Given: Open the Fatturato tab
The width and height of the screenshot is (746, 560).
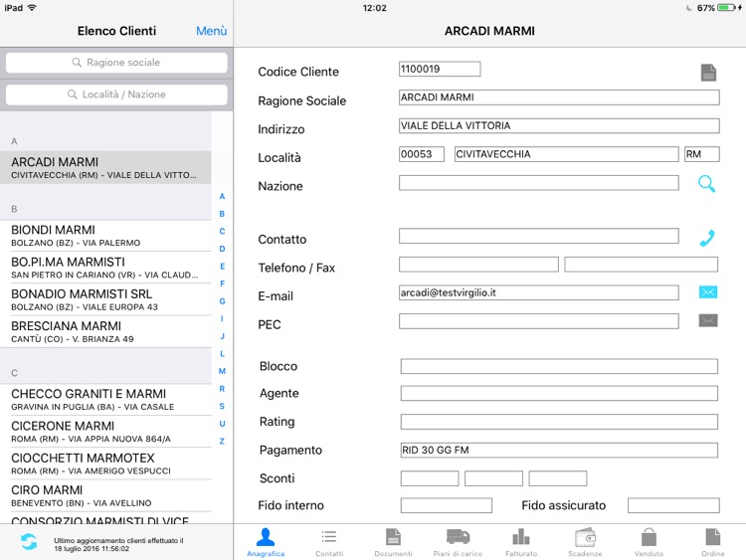Looking at the screenshot, I should pyautogui.click(x=521, y=542).
